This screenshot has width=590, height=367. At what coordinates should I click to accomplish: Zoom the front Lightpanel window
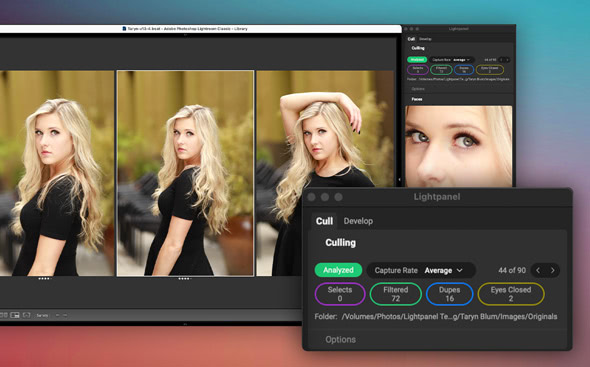tap(338, 197)
